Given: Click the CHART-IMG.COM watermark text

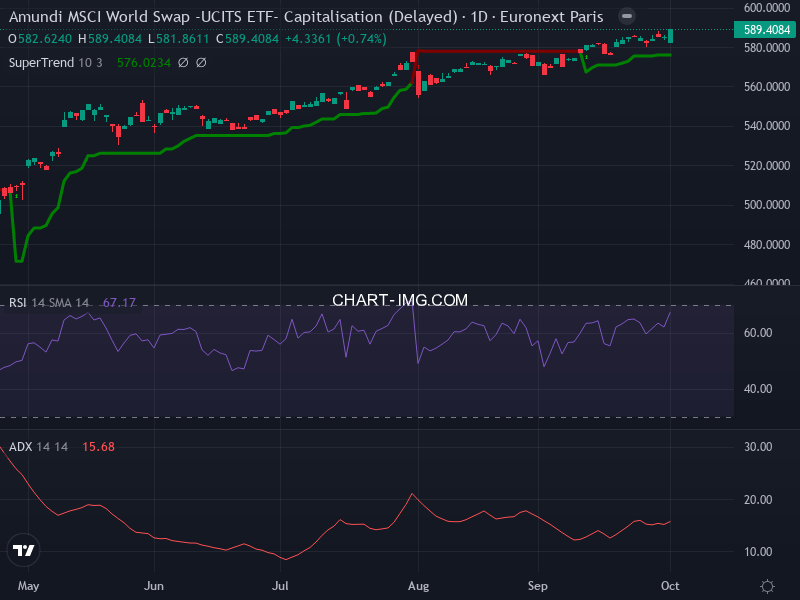Looking at the screenshot, I should (400, 300).
